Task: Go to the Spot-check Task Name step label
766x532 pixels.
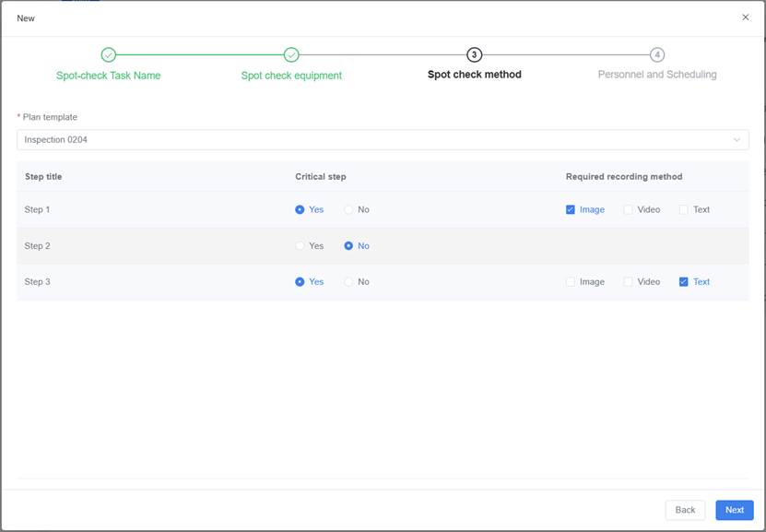Action: point(108,76)
